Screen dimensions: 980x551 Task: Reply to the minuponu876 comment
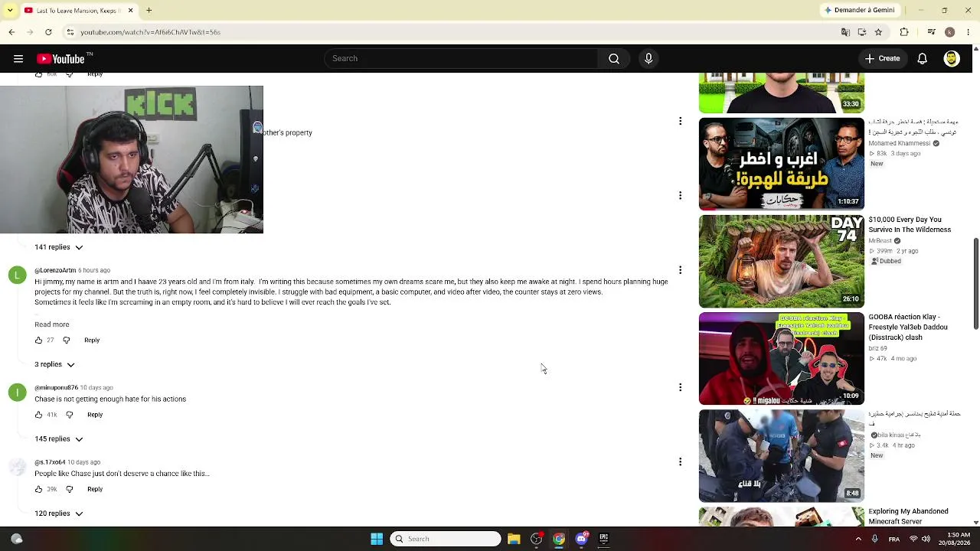95,415
